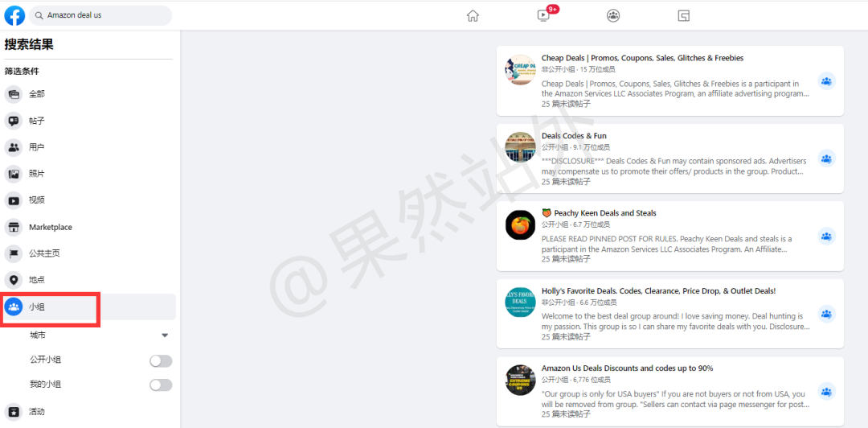The image size is (868, 428).
Task: Toggle the 我的小组 switch
Action: 161,385
